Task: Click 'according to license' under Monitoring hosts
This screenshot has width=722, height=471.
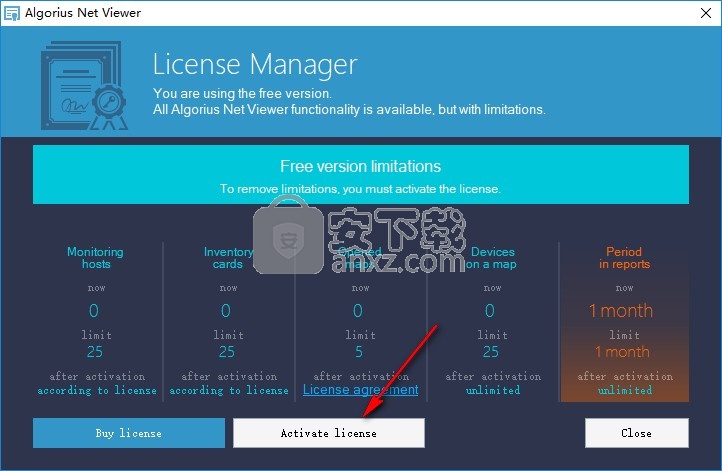Action: click(97, 390)
